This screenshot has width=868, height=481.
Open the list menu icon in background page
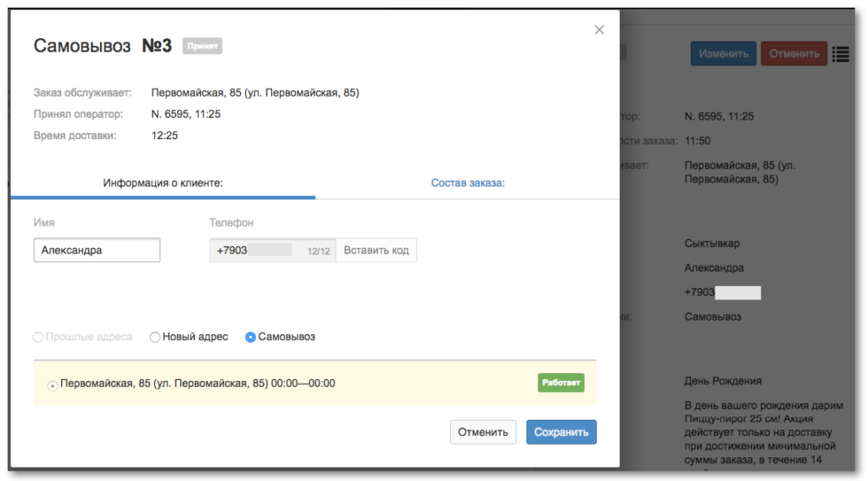pyautogui.click(x=840, y=53)
